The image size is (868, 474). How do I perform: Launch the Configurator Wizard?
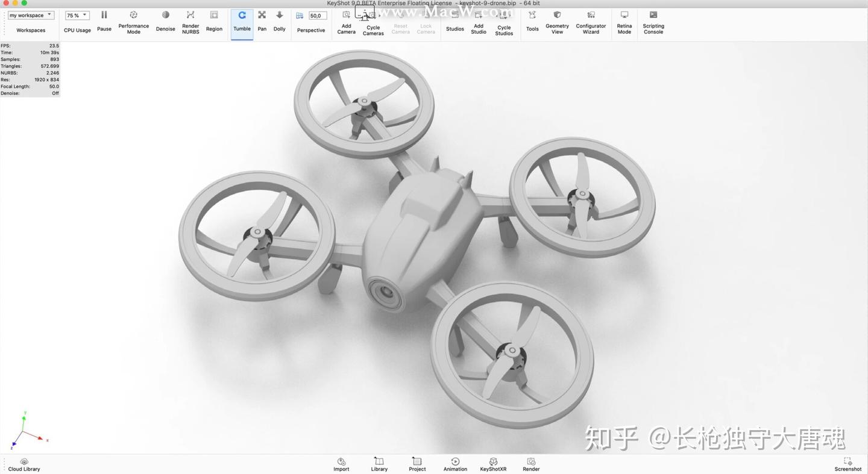pos(591,15)
